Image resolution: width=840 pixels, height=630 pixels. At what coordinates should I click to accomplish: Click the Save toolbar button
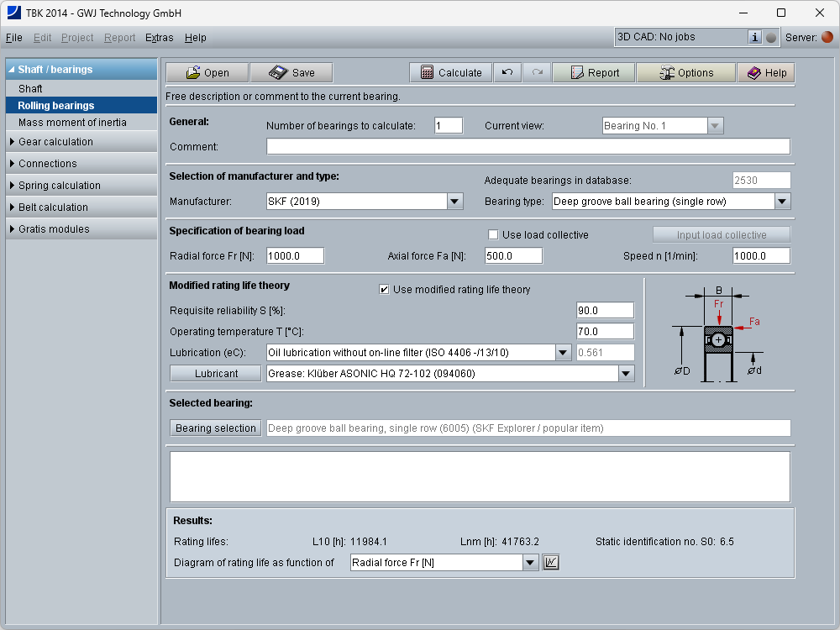click(291, 73)
